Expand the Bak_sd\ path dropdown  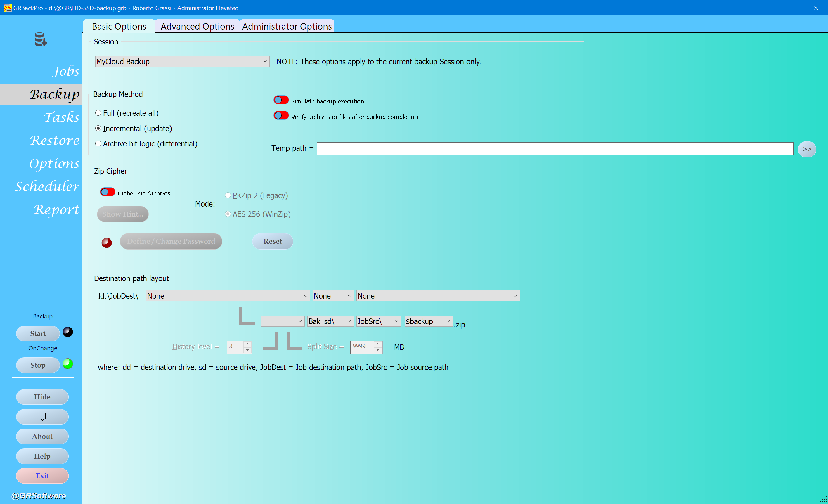(x=330, y=321)
